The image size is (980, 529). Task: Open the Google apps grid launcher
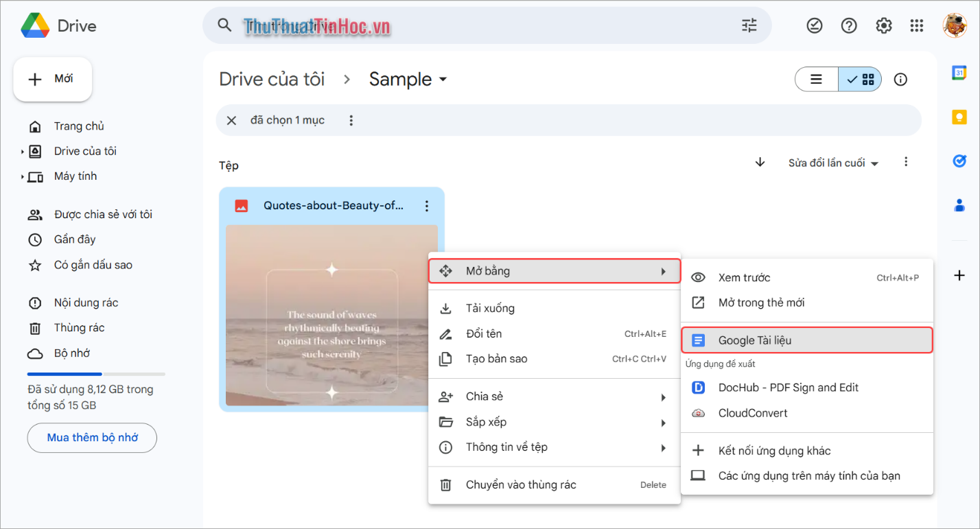click(917, 25)
